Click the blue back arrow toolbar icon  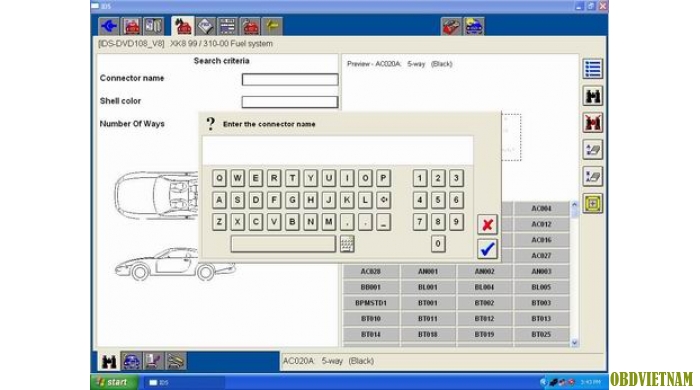[108, 26]
